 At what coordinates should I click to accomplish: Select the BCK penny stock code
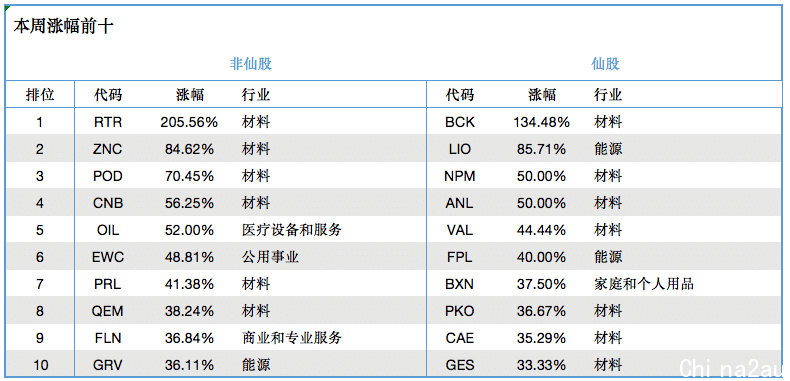coord(459,122)
